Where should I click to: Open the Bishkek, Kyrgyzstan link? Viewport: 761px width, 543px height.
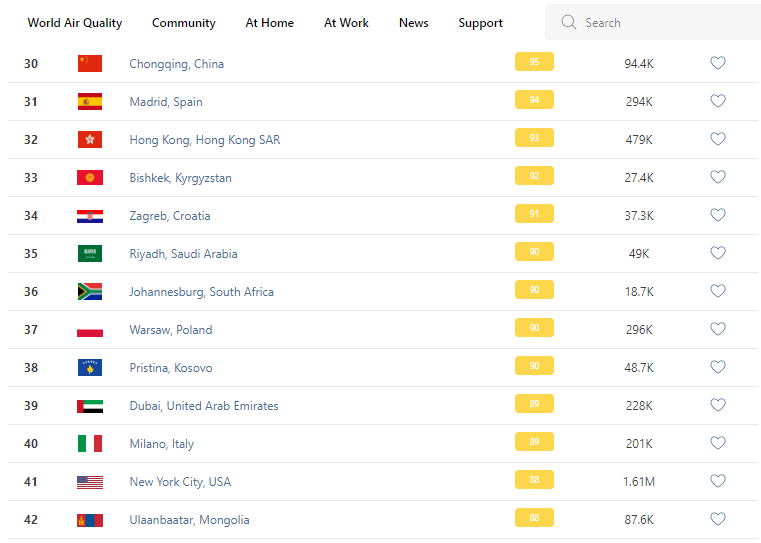pos(180,178)
